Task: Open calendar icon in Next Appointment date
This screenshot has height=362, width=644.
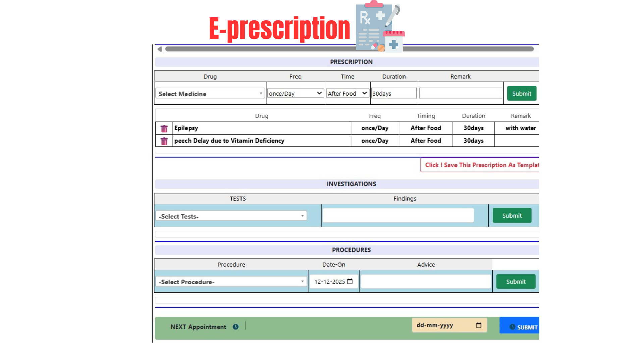Action: 479,325
